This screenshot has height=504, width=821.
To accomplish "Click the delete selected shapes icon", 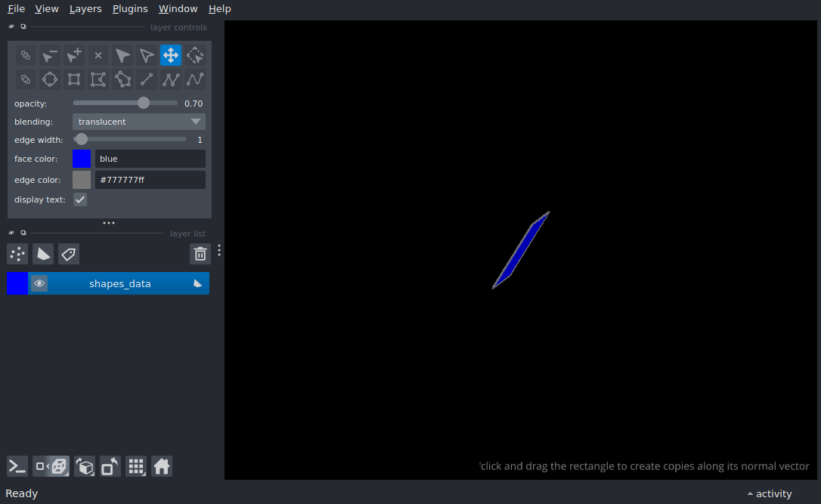I will coord(98,55).
